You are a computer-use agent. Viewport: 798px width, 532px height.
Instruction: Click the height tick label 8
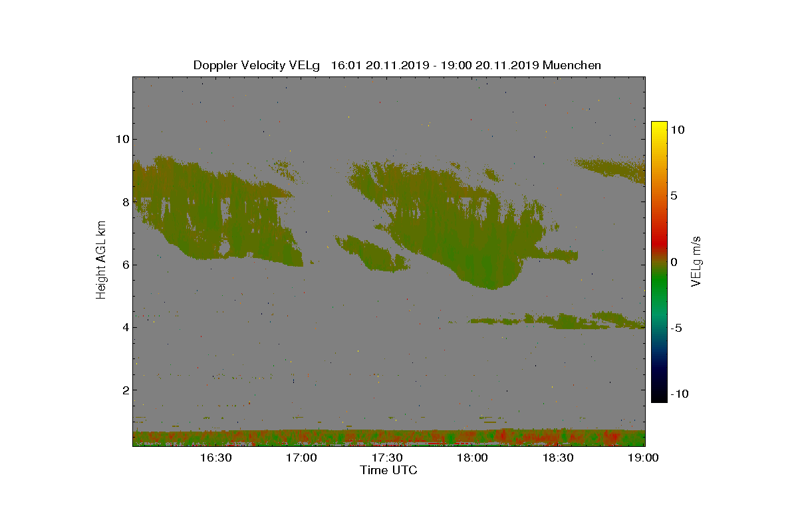tap(124, 201)
